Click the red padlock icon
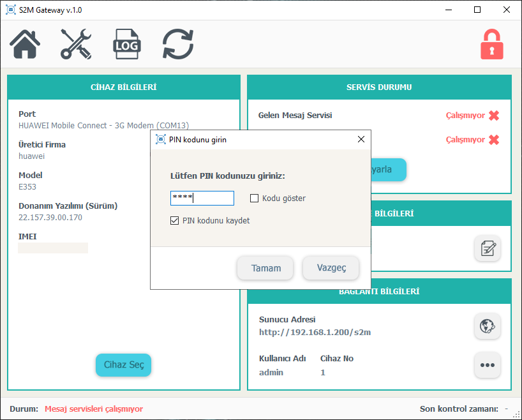 pos(492,45)
